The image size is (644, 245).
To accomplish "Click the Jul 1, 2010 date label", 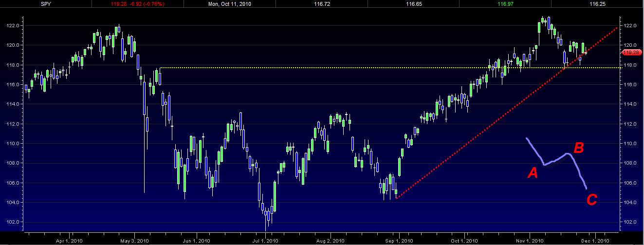I will pos(266,241).
